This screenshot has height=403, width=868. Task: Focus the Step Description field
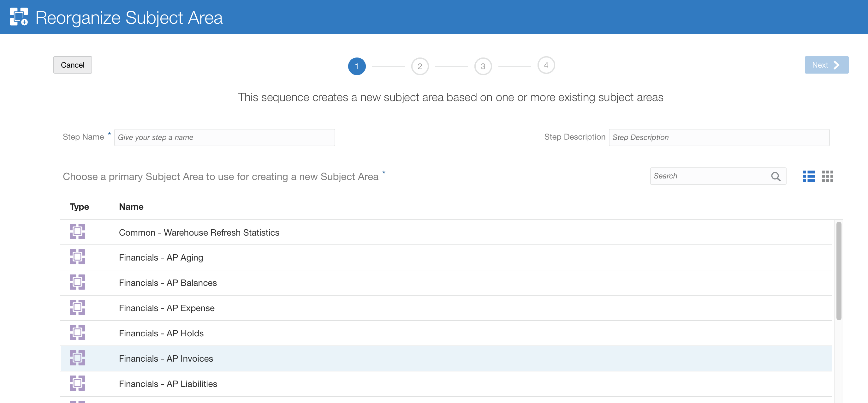point(719,137)
